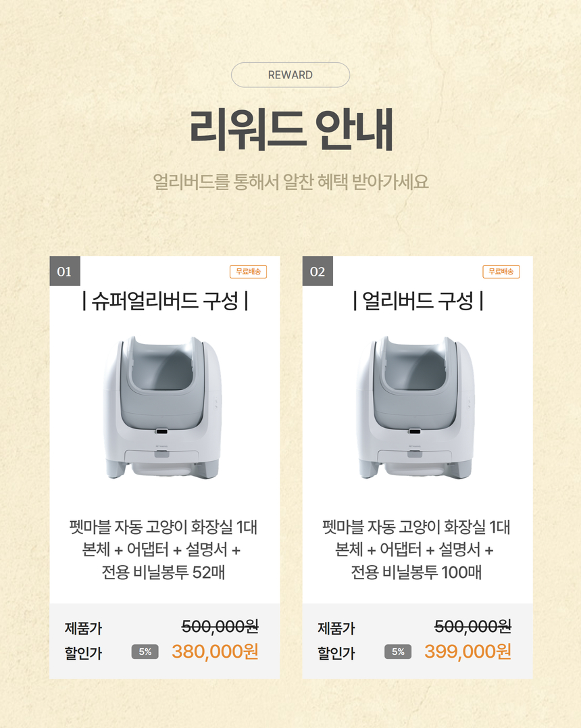Click description mentioning 비닐봉투 100매
The image size is (581, 728).
point(416,550)
